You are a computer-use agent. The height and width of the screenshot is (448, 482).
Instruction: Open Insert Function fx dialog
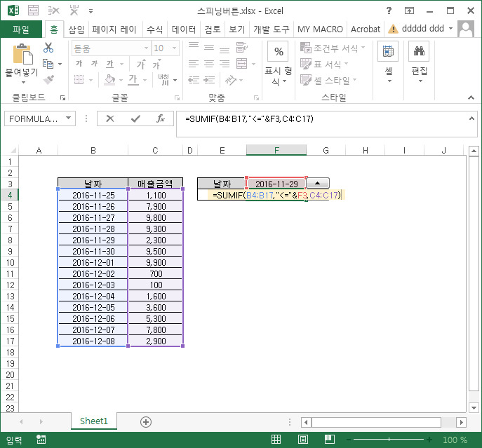pyautogui.click(x=161, y=118)
